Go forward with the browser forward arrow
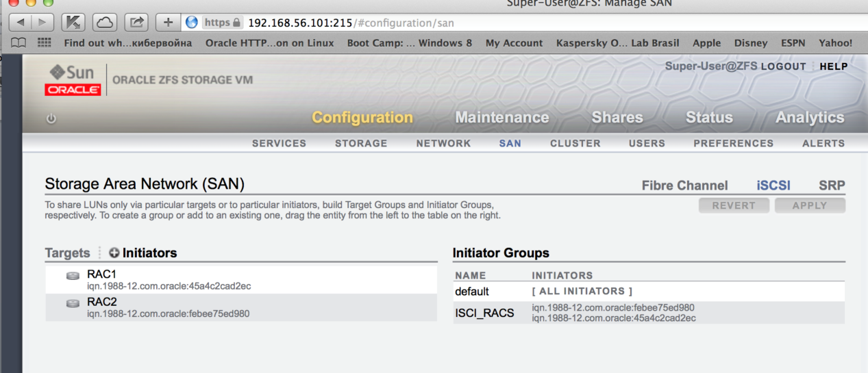This screenshot has height=373, width=868. click(42, 23)
